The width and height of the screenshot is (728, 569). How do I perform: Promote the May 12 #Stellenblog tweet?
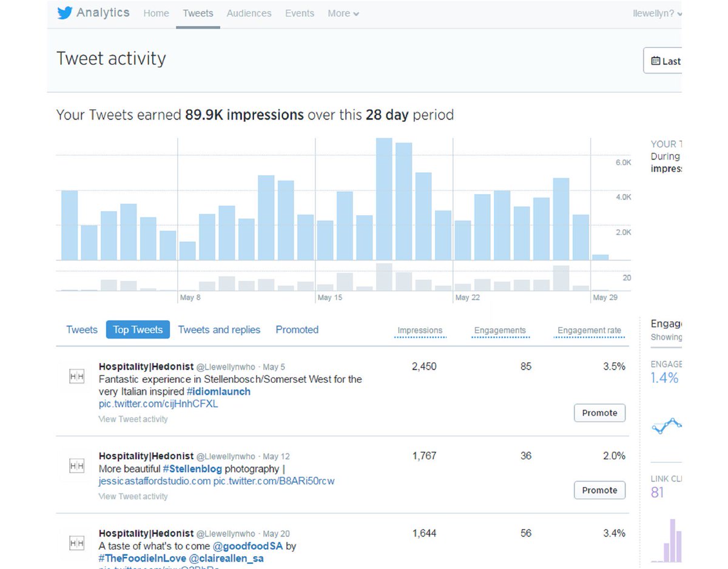pyautogui.click(x=599, y=490)
